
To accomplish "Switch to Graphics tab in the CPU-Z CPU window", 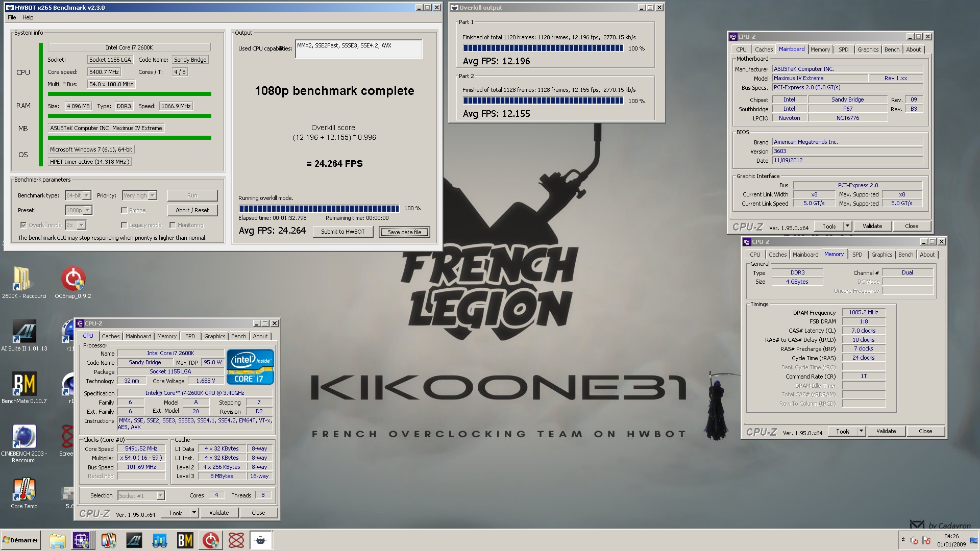I will click(x=214, y=336).
